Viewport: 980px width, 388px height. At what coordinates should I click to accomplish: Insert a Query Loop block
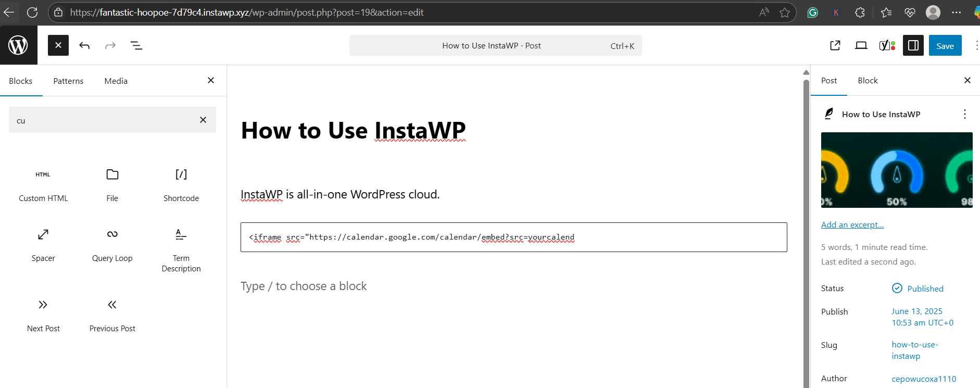[x=112, y=245]
